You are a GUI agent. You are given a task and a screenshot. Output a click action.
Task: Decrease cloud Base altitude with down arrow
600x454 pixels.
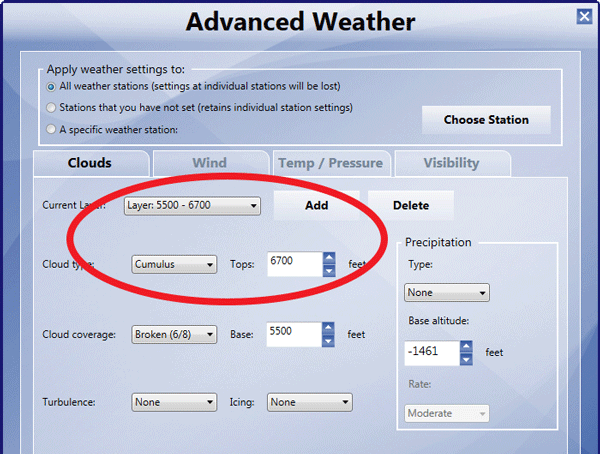pyautogui.click(x=329, y=341)
